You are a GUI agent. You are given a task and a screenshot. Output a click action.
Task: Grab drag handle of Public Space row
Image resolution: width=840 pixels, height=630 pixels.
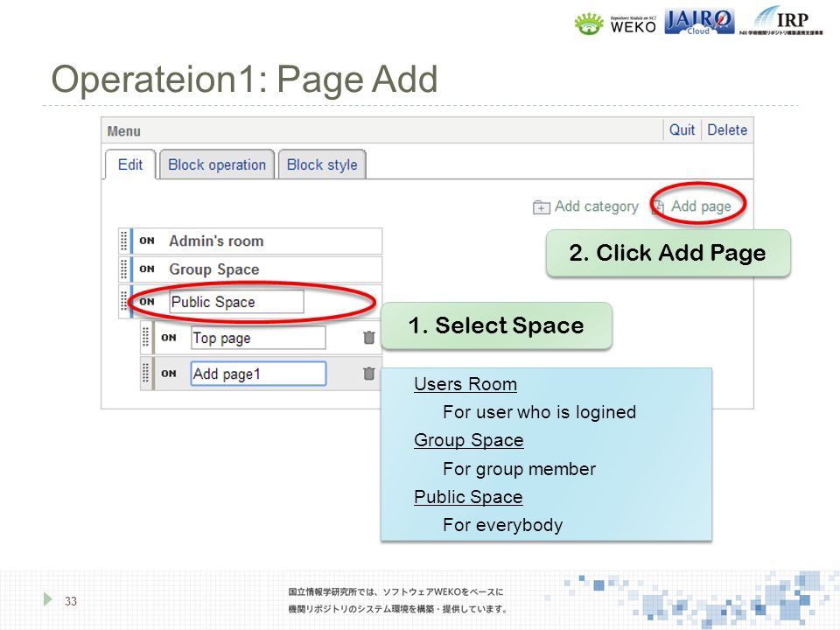coord(123,302)
